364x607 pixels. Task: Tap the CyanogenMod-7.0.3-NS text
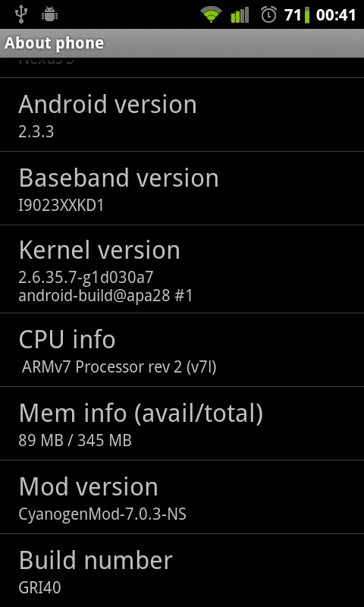(102, 514)
